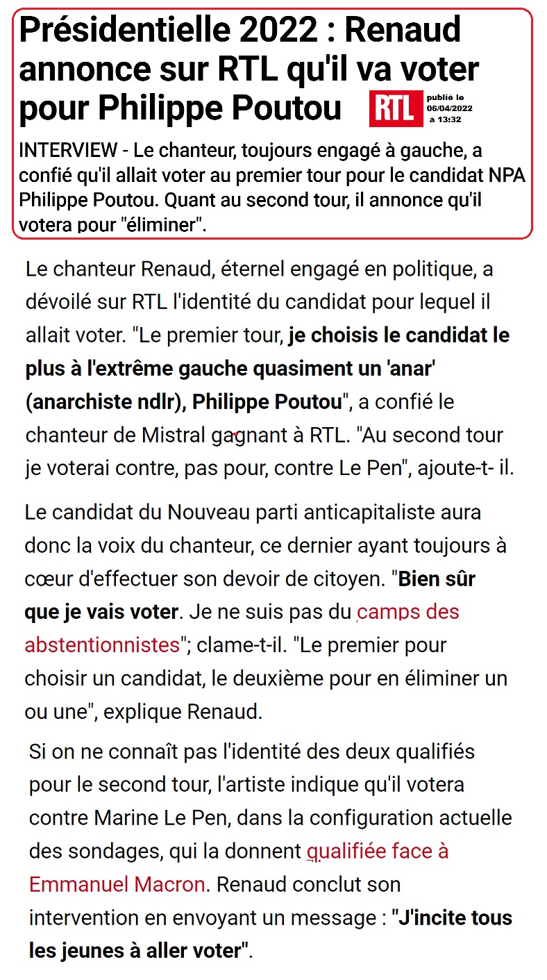Click the bold "je choisis le candidat" quote
The height and width of the screenshot is (980, 547).
coord(398,335)
